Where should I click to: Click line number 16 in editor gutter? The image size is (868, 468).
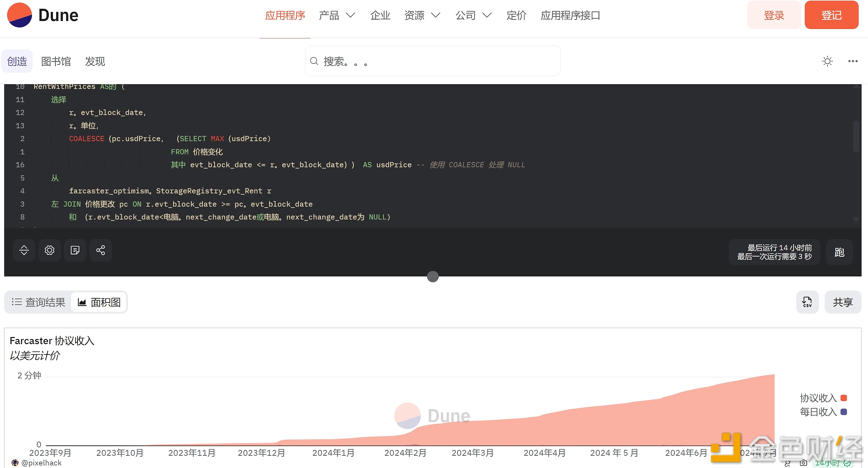pos(20,164)
